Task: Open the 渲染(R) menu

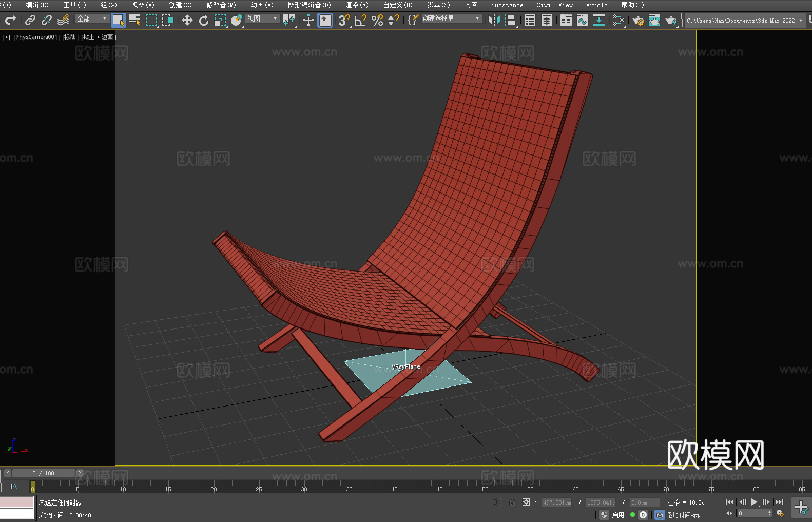Action: [x=357, y=5]
